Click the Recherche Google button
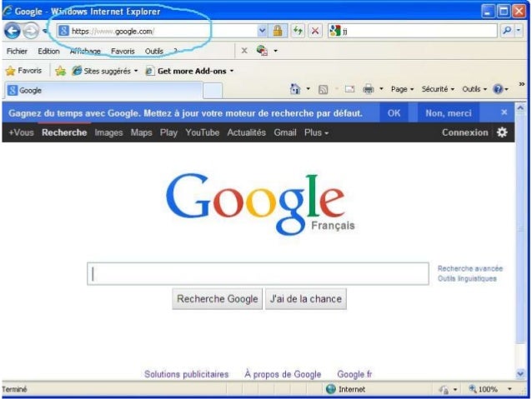The height and width of the screenshot is (399, 532). 217,299
